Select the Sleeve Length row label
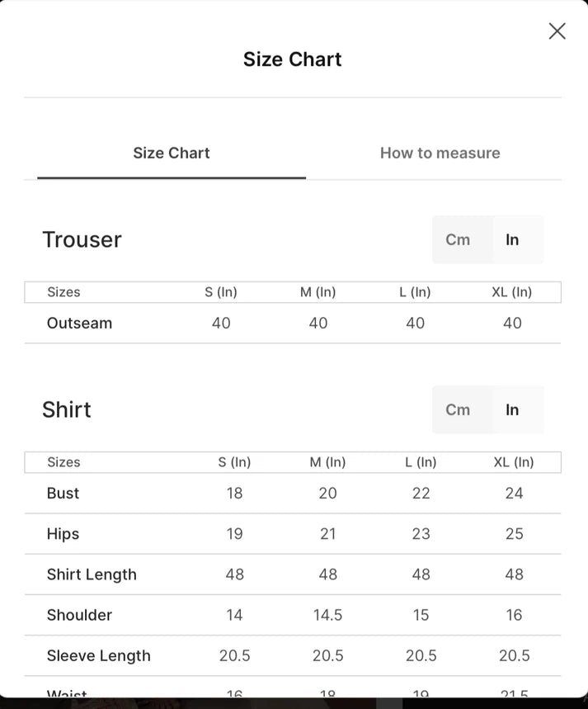 tap(98, 655)
